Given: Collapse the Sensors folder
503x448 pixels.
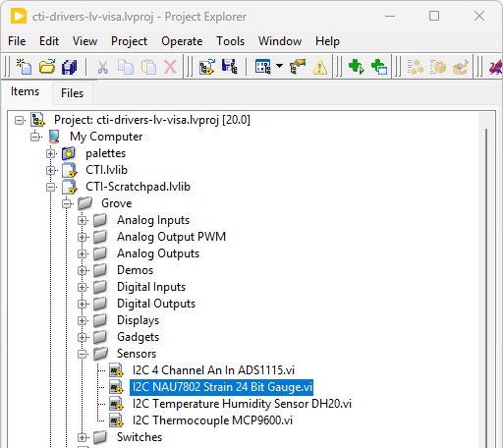Looking at the screenshot, I should click(83, 354).
